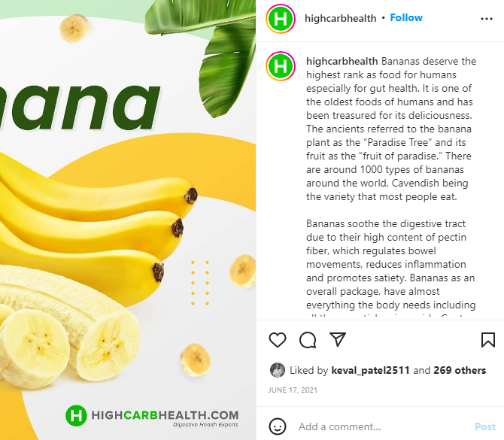
Task: Click HIGHCARBHEALTH.COM logo on image
Action: click(152, 416)
